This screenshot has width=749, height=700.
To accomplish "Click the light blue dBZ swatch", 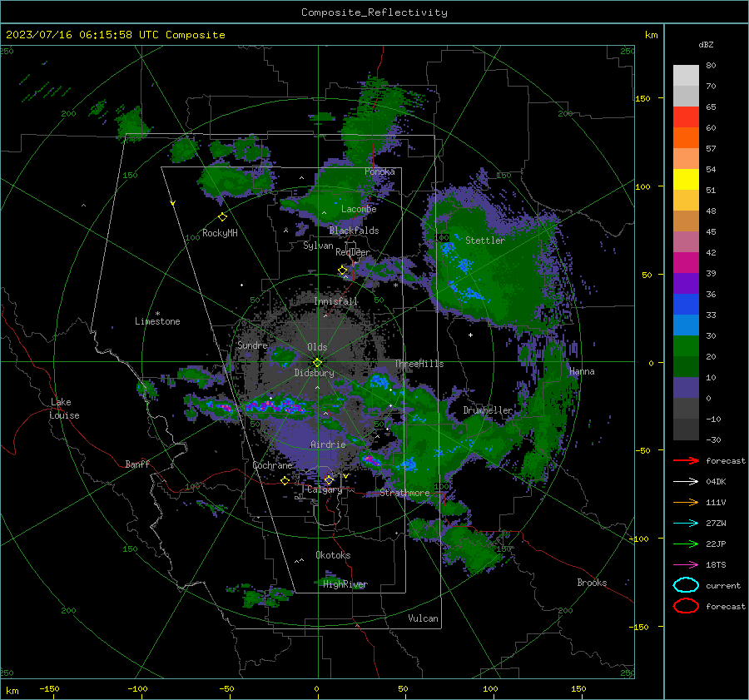I will pyautogui.click(x=686, y=325).
